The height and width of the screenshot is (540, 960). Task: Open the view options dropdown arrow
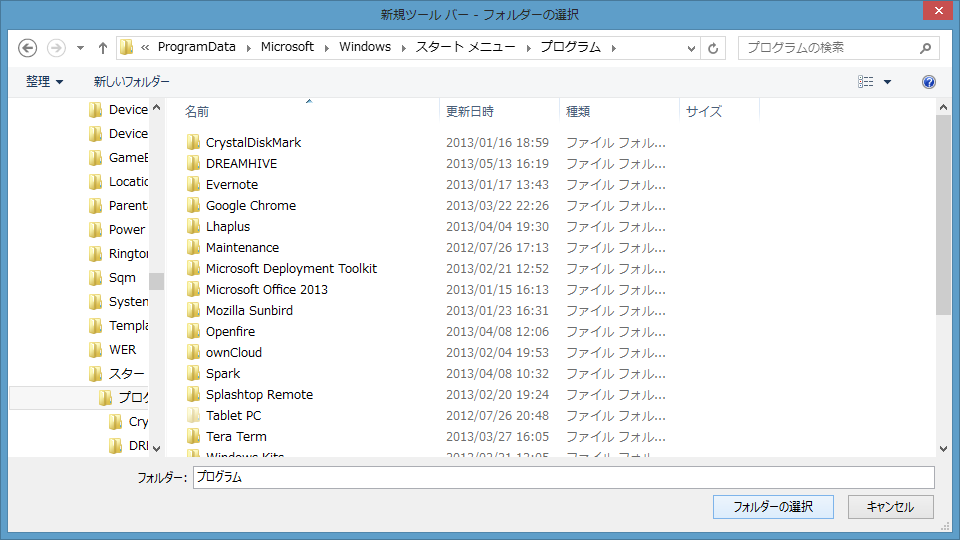point(887,81)
